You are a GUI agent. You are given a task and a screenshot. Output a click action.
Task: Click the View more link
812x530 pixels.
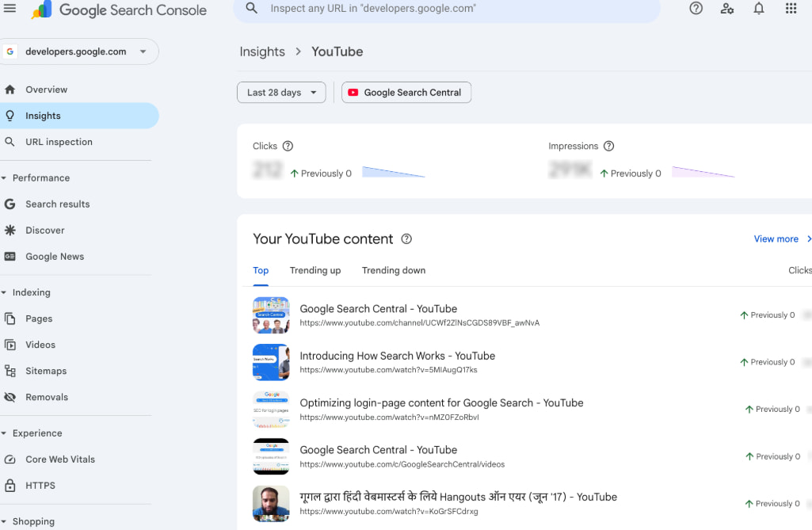(x=776, y=238)
